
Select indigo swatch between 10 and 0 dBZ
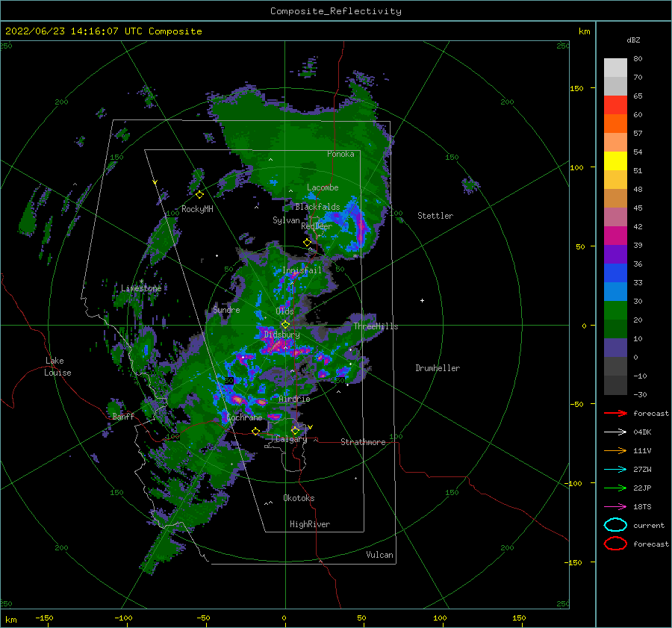pos(615,348)
